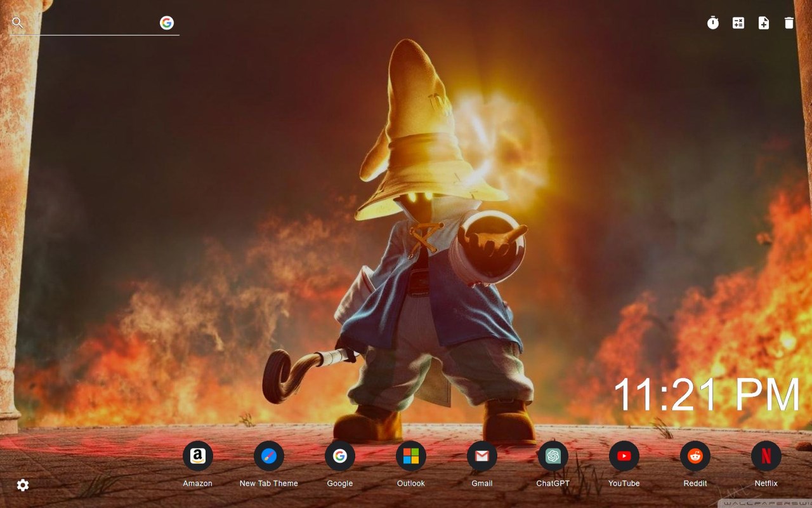The image size is (812, 508).
Task: Click the YouTube label text
Action: [x=624, y=483]
